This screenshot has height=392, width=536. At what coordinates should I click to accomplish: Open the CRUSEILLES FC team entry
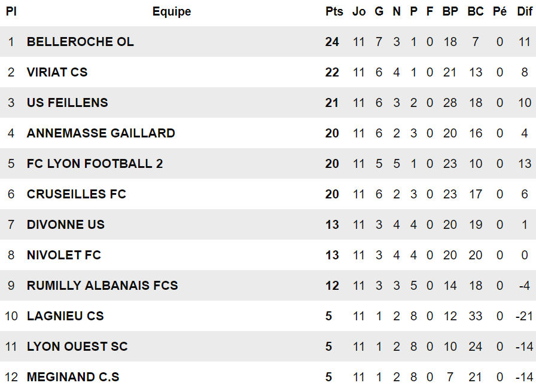click(x=76, y=194)
